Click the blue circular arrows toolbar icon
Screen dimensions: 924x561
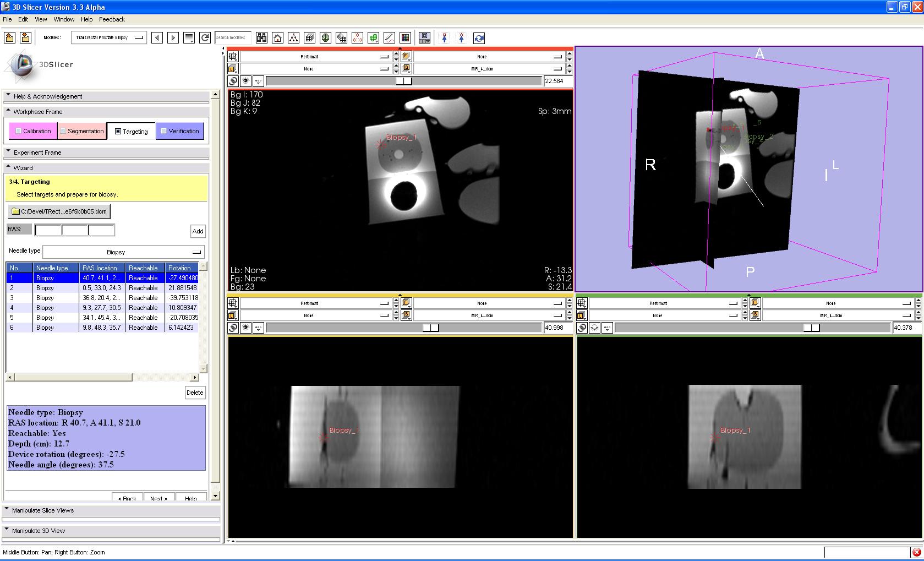(479, 38)
